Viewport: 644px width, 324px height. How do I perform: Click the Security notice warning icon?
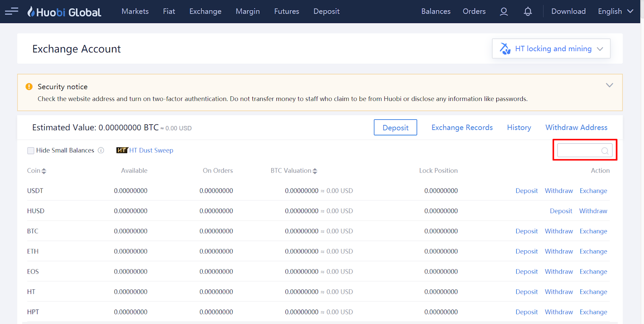click(29, 87)
